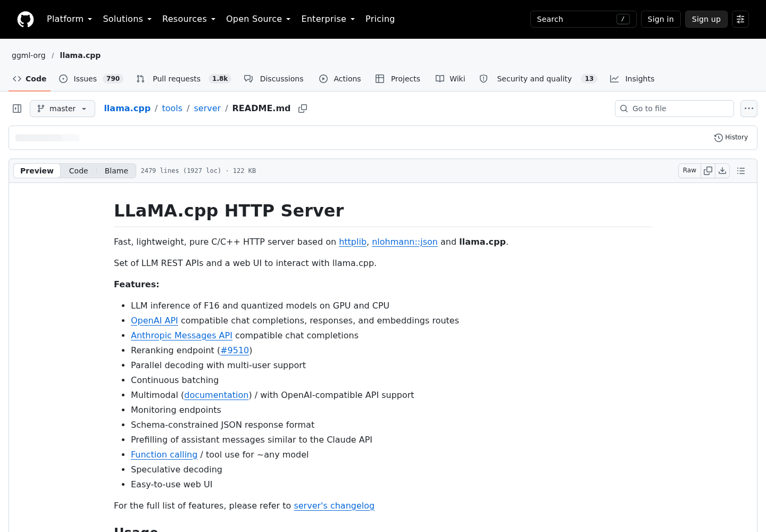Open the Security and quality tab

[538, 79]
